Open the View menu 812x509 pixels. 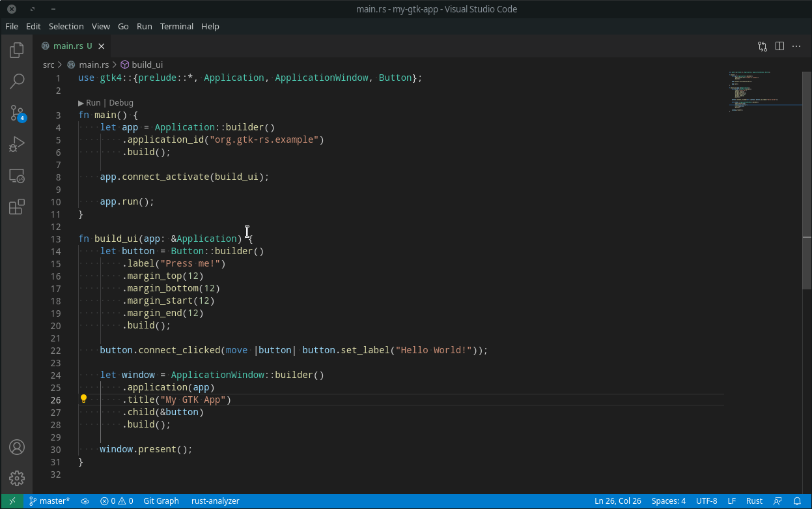click(x=101, y=27)
